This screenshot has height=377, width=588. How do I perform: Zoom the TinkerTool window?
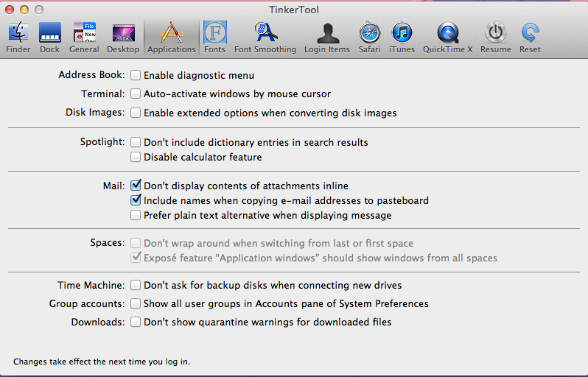[39, 10]
